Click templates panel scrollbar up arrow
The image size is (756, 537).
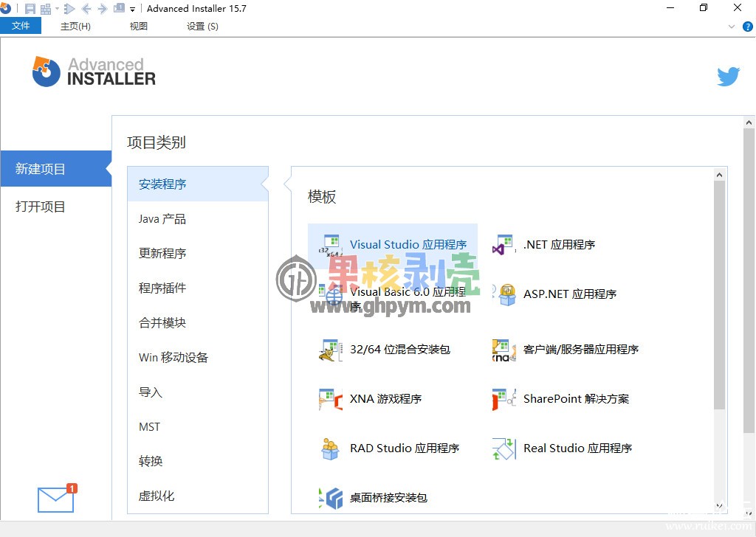coord(719,175)
